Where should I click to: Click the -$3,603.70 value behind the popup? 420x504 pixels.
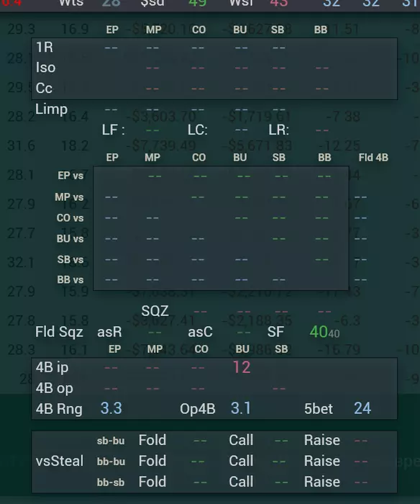(163, 117)
